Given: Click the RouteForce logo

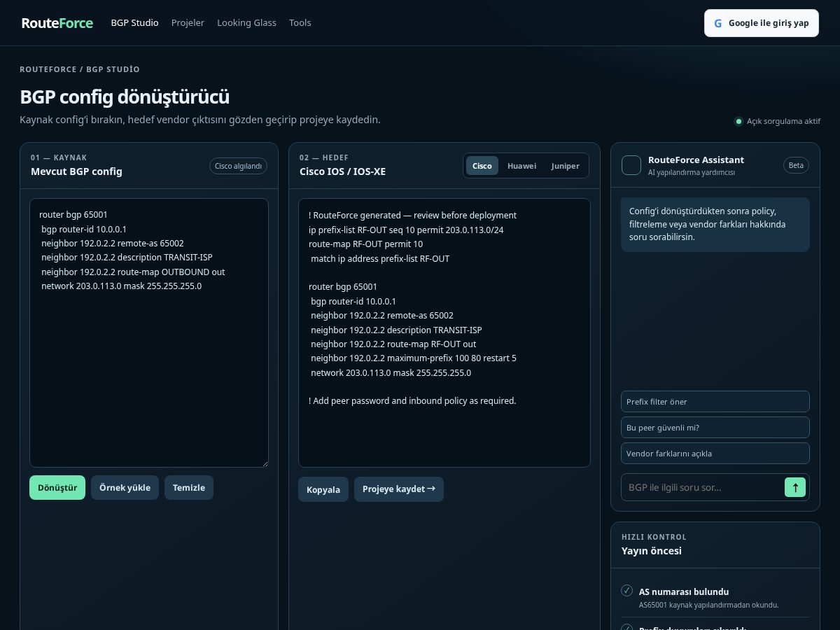Looking at the screenshot, I should [57, 23].
